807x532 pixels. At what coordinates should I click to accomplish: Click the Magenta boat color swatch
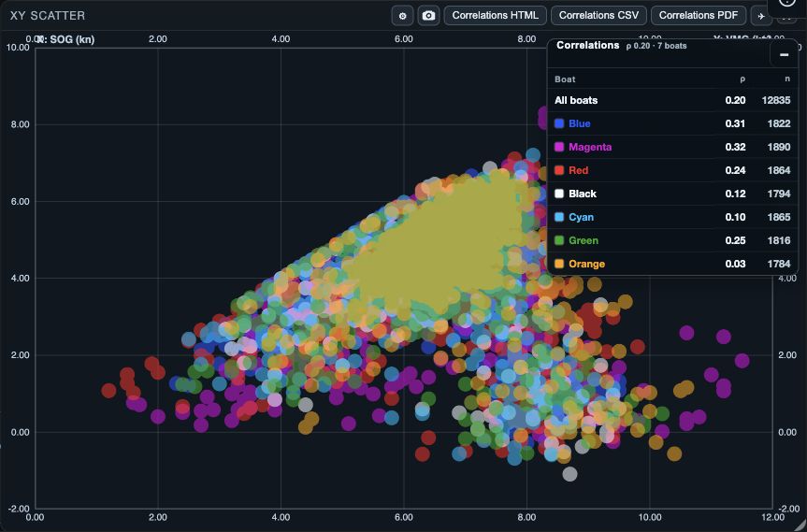(x=559, y=147)
